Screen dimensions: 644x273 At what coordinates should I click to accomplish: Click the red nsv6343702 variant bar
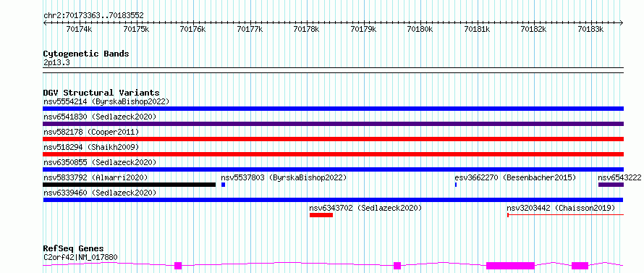[x=321, y=215]
